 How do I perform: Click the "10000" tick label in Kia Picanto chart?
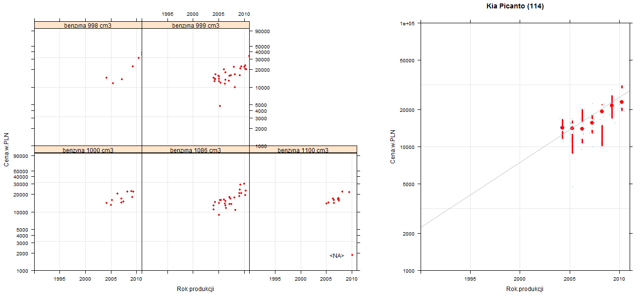coord(408,147)
